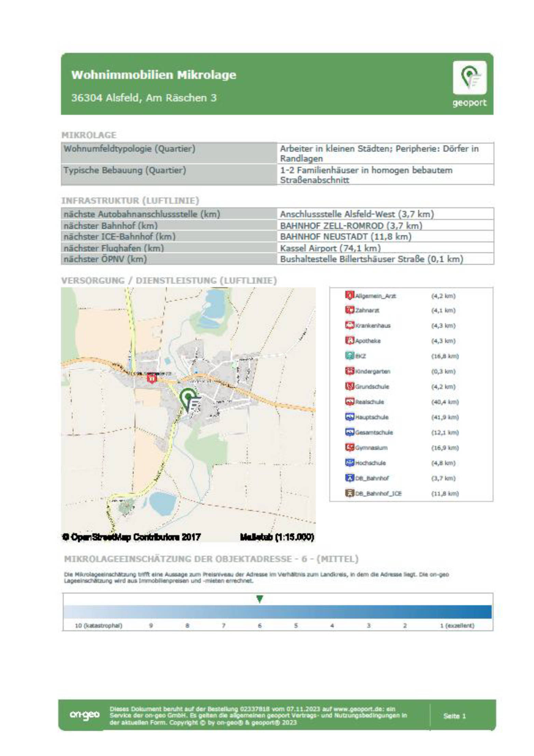Click the MIKROLAGEEINSCHÄTZUNG DER OBJEKTADRESSE heading
Screen dimensions: 534x756
point(211,559)
